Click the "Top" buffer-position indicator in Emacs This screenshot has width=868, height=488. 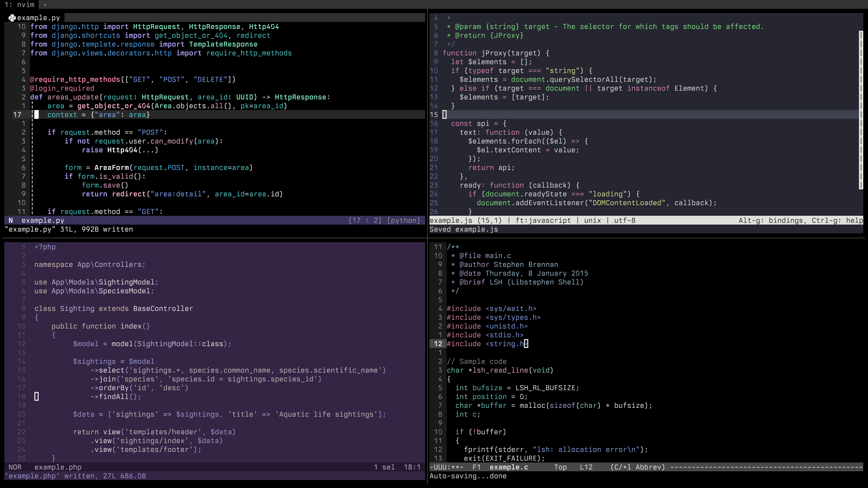(560, 467)
